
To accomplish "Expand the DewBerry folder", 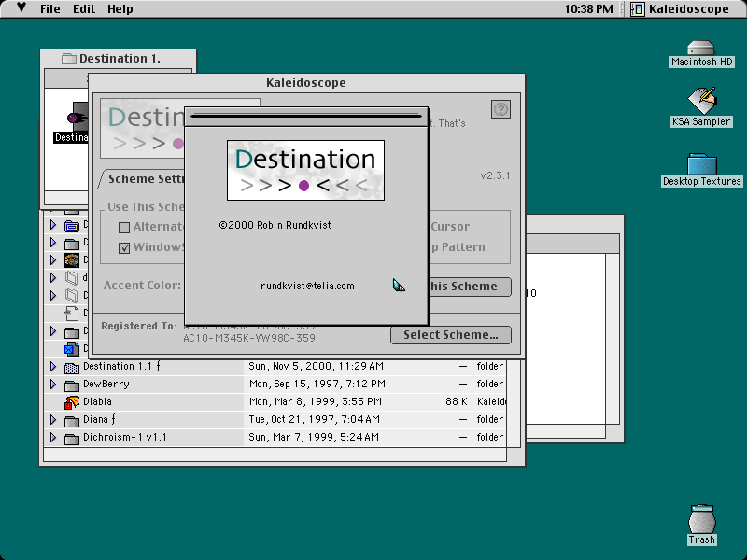I will [x=53, y=384].
